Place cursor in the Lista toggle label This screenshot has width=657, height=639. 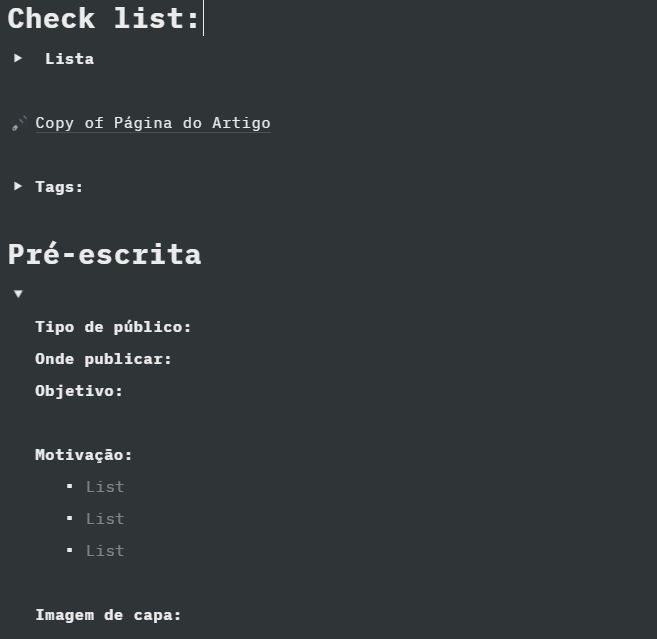69,59
